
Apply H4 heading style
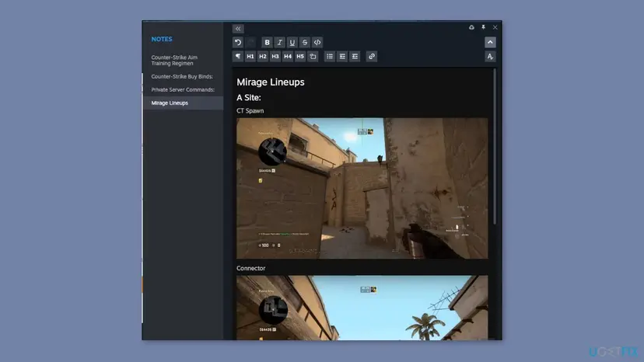[288, 56]
